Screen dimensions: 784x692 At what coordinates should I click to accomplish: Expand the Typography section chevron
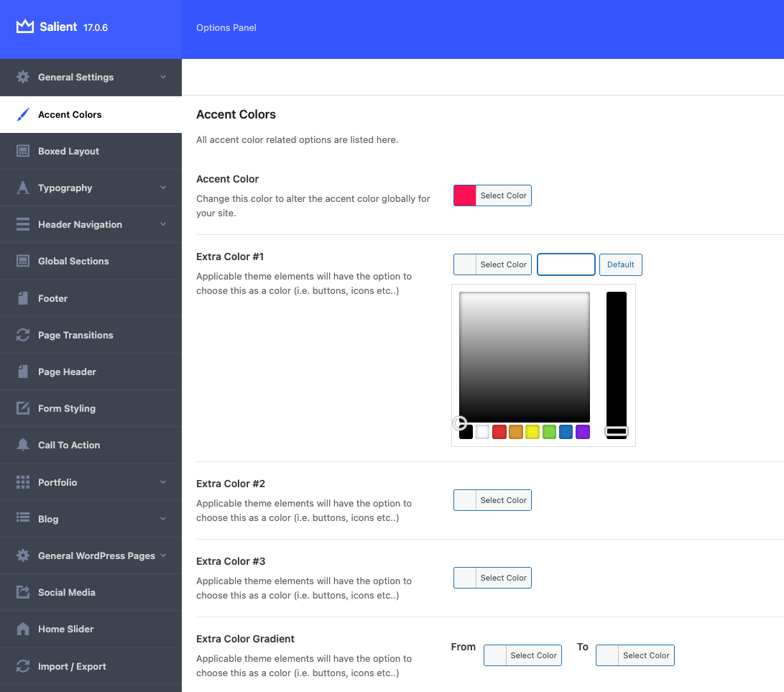(x=162, y=188)
